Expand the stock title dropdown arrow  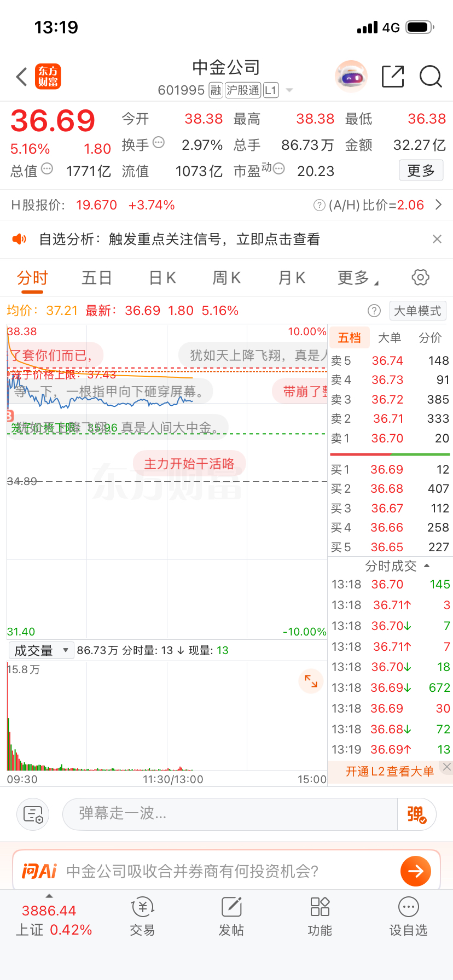coord(290,90)
